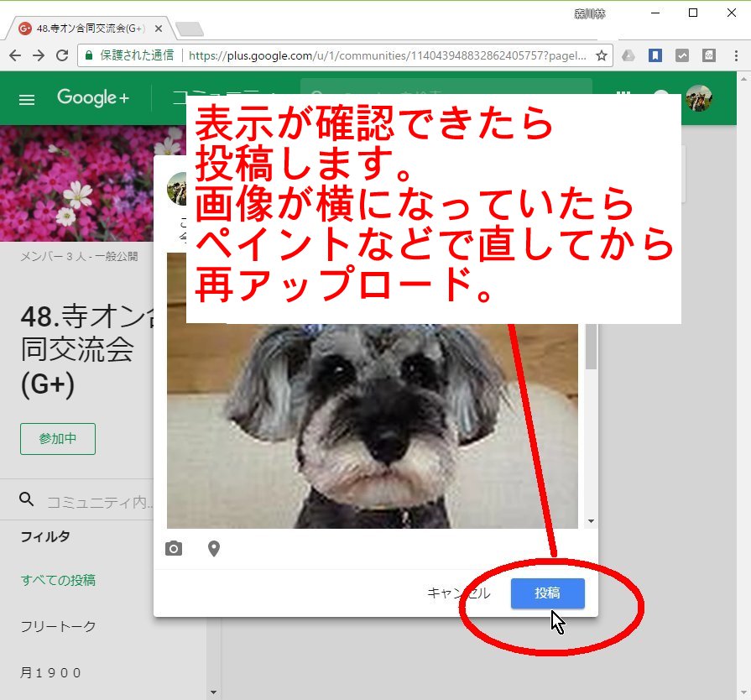Click the dialog scrollbar down arrow
This screenshot has height=700, width=751.
[x=591, y=521]
